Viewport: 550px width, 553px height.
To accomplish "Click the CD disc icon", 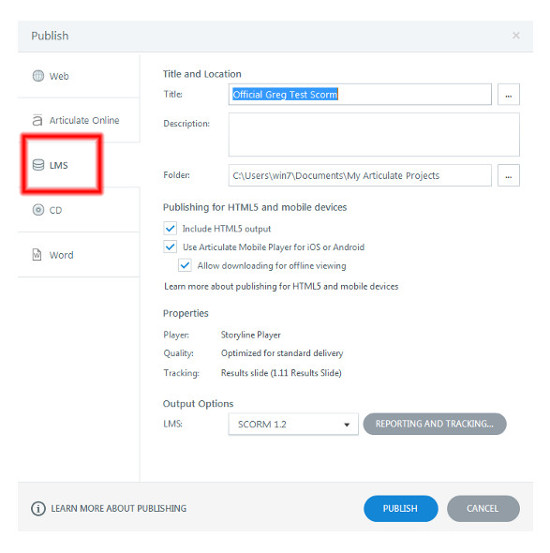I will (x=38, y=210).
